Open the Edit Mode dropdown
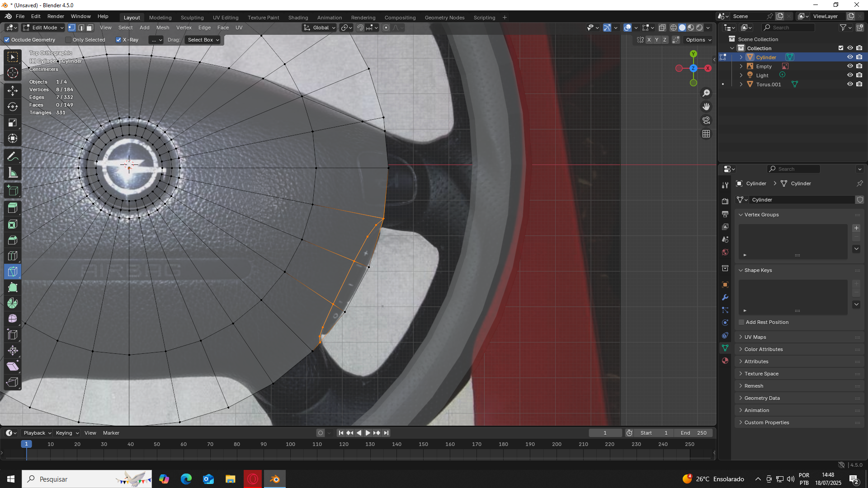 click(x=43, y=28)
